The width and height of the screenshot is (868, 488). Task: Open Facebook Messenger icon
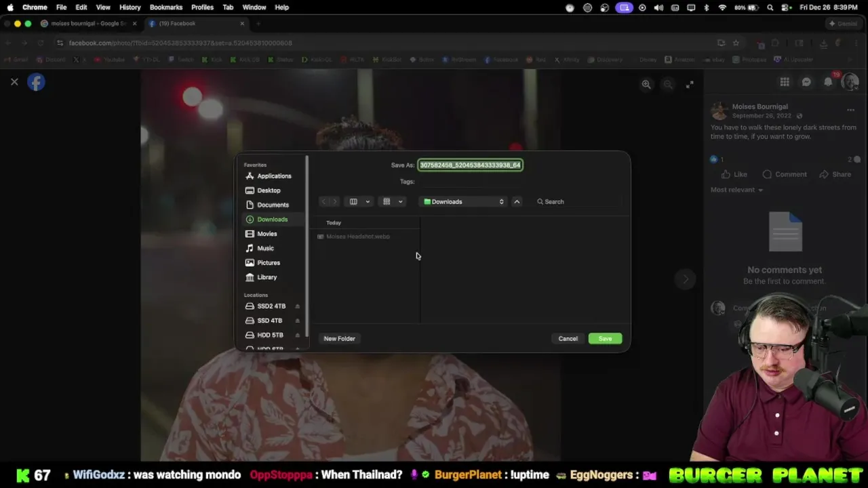pyautogui.click(x=806, y=82)
